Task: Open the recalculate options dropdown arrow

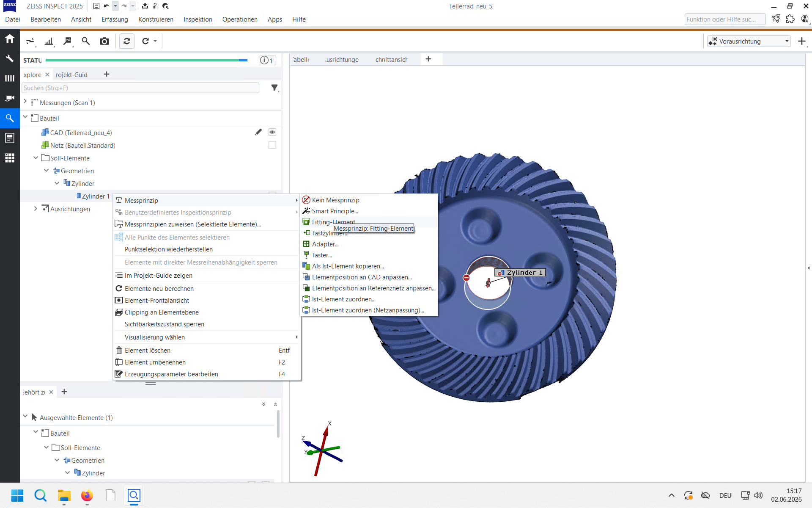Action: click(155, 41)
